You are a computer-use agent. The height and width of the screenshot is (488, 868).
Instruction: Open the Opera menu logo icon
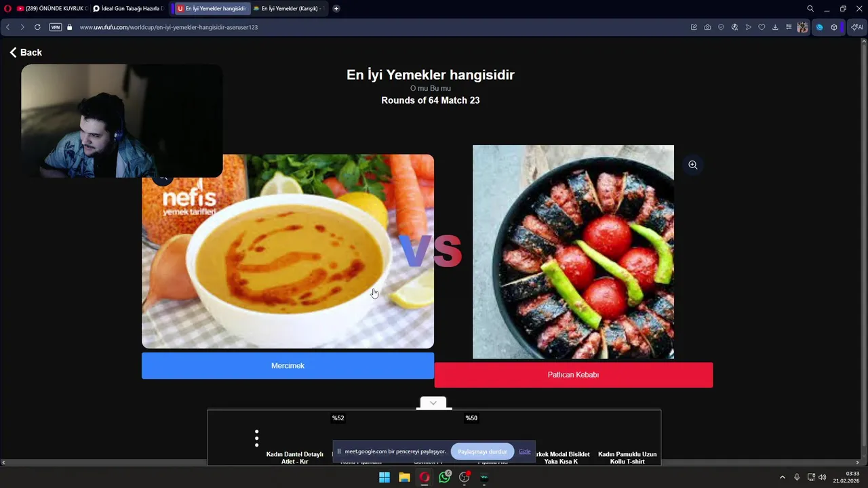click(7, 9)
